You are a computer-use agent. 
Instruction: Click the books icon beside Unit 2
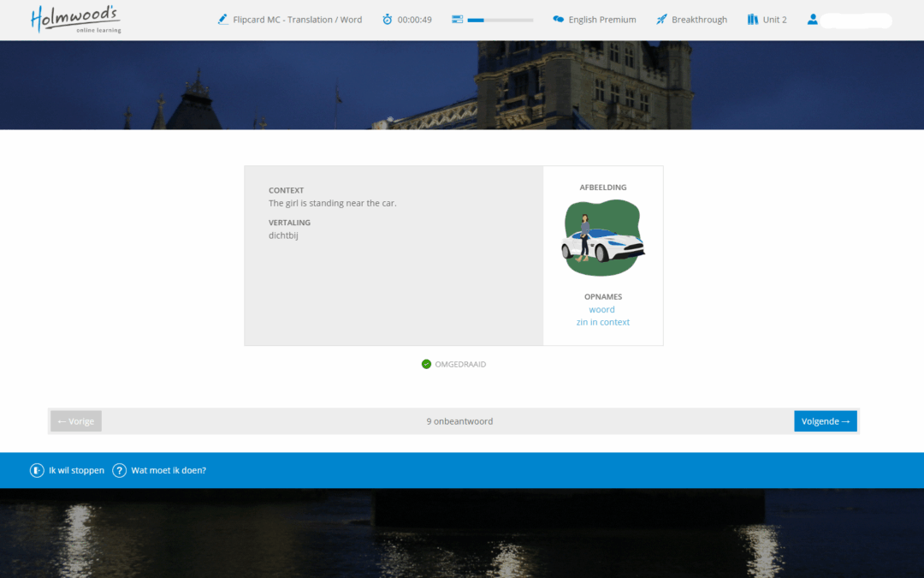[753, 20]
